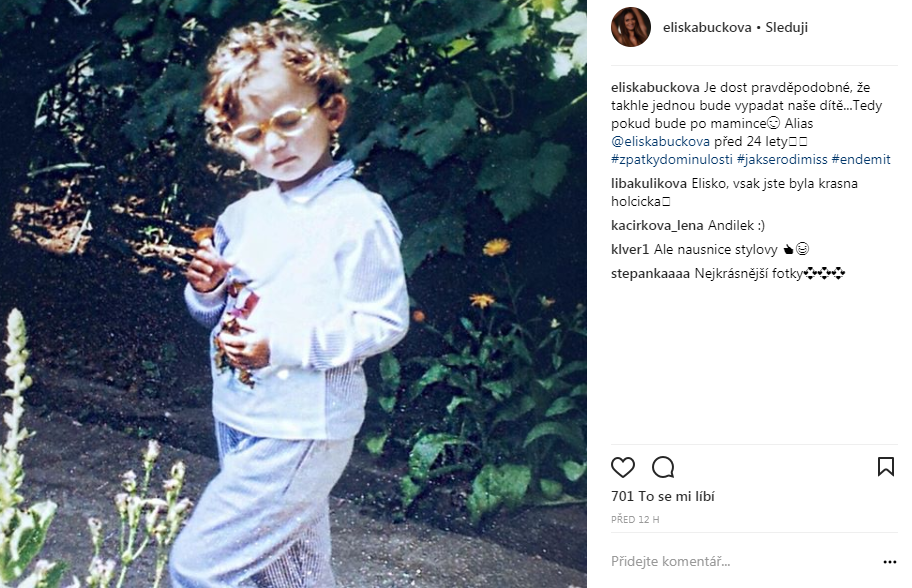Viewport: 912px width, 588px height.
Task: Click the PŘED 12 H timestamp
Action: (635, 519)
